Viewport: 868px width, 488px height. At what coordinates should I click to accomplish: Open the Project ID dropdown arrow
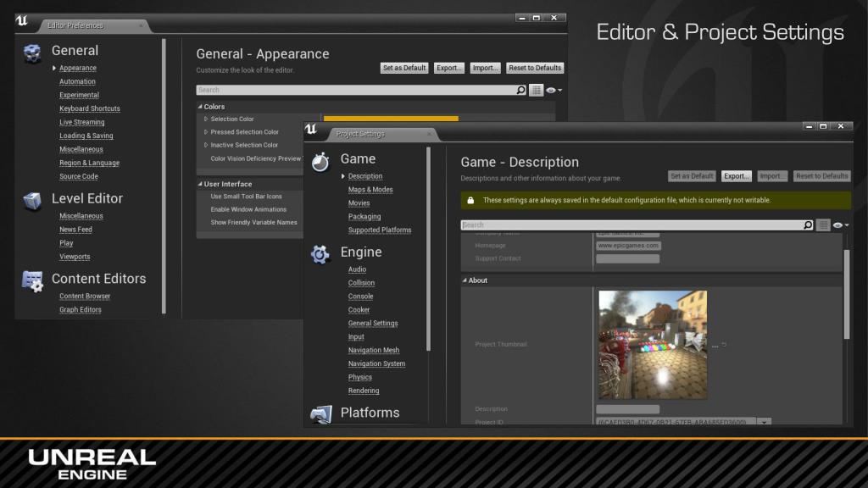pos(763,422)
